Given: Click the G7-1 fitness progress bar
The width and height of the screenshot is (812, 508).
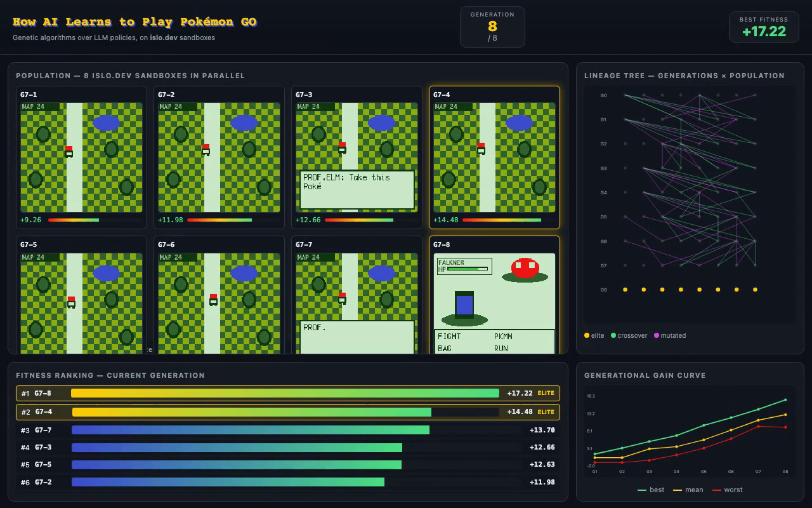Looking at the screenshot, I should (x=95, y=220).
